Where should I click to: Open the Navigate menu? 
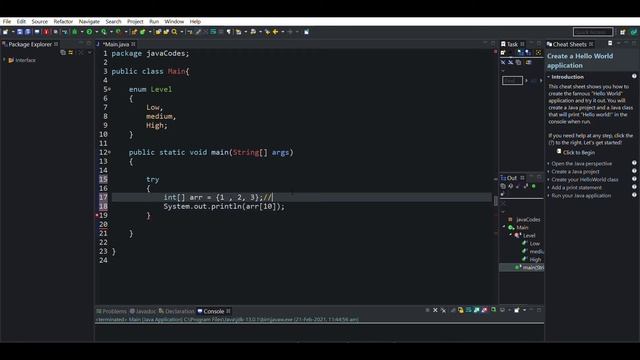point(89,22)
